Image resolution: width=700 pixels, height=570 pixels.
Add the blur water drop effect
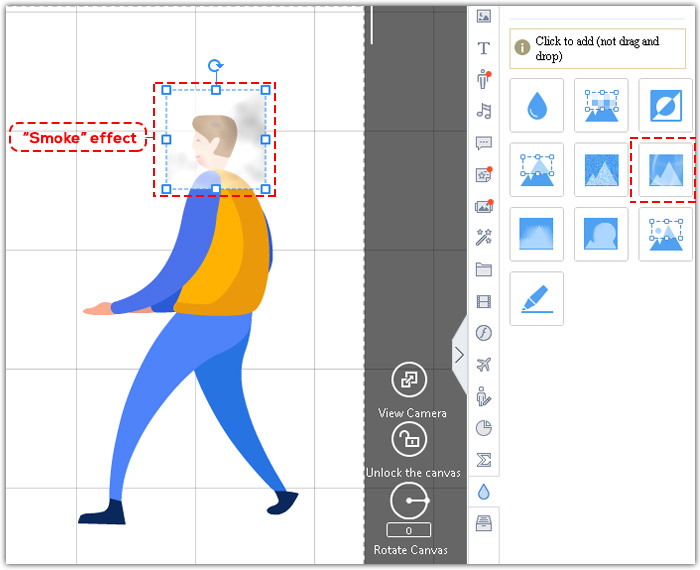537,105
